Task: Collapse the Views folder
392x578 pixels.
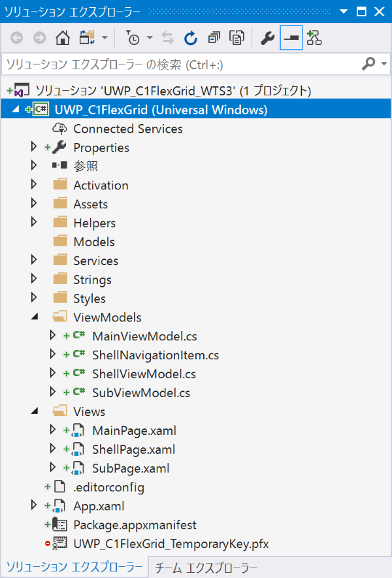Action: point(34,411)
